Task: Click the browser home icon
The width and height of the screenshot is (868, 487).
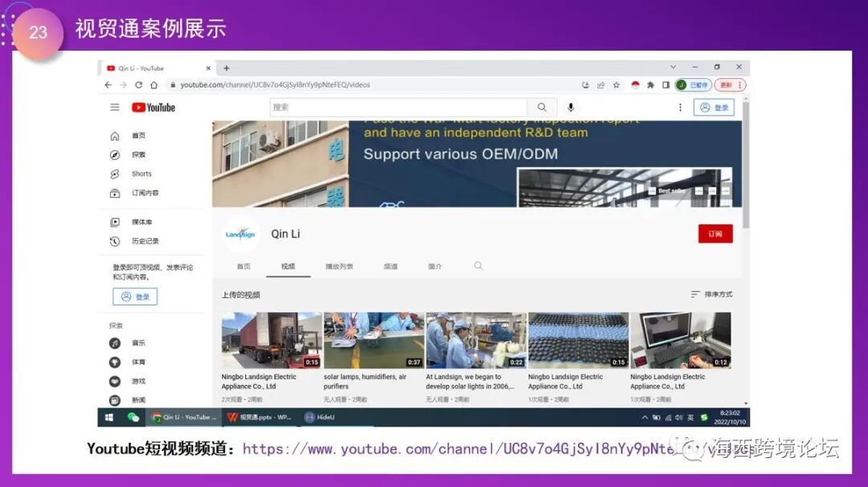Action: click(x=154, y=84)
